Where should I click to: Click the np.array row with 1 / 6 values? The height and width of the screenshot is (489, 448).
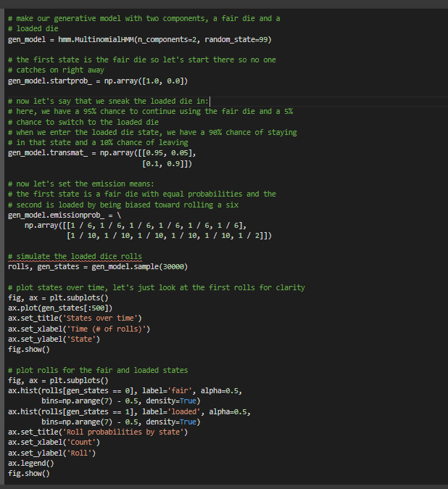(x=136, y=226)
